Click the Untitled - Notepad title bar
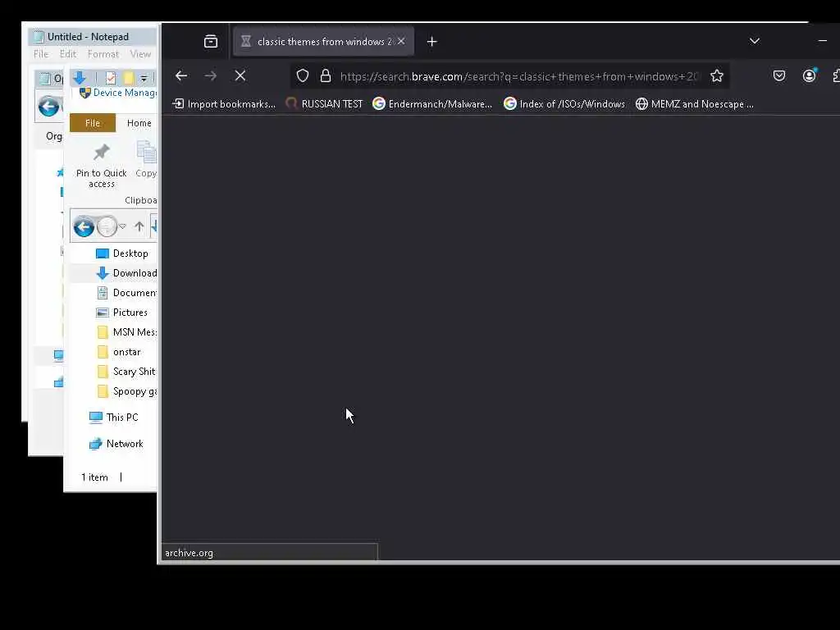The height and width of the screenshot is (630, 840). tap(93, 36)
